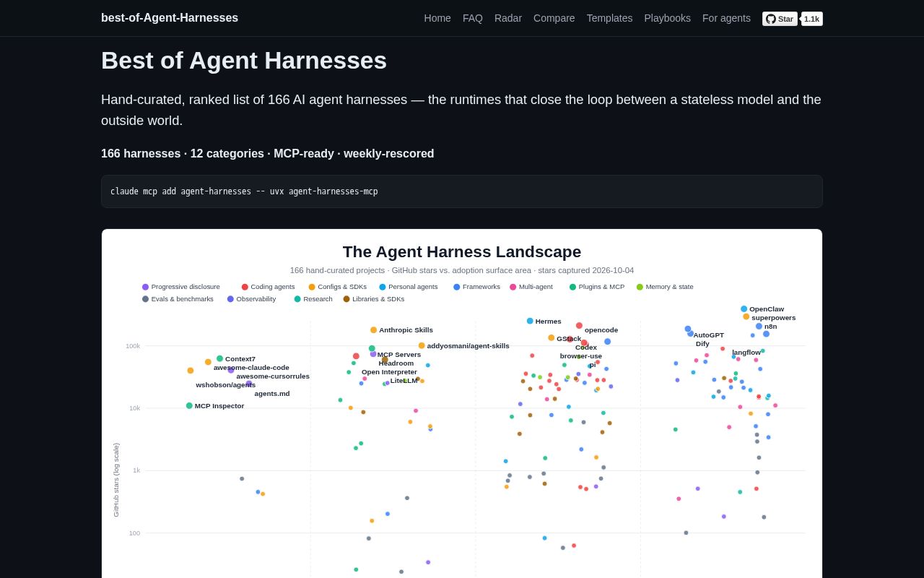Click the 166 harnesses · 12 categories summary line
This screenshot has height=578, width=924.
(268, 154)
